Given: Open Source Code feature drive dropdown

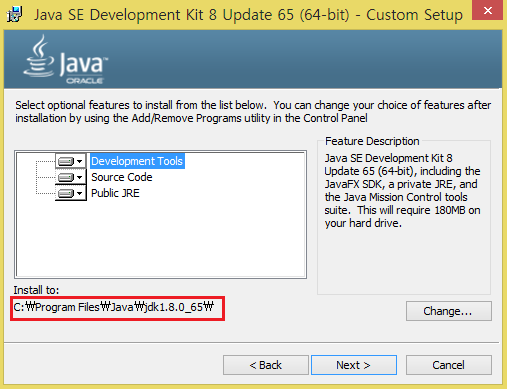Looking at the screenshot, I should (71, 177).
